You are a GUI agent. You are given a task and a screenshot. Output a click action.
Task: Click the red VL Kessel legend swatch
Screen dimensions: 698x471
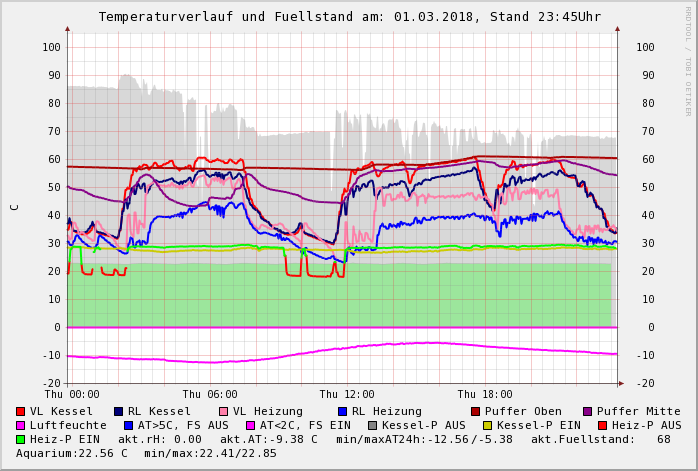tap(21, 412)
